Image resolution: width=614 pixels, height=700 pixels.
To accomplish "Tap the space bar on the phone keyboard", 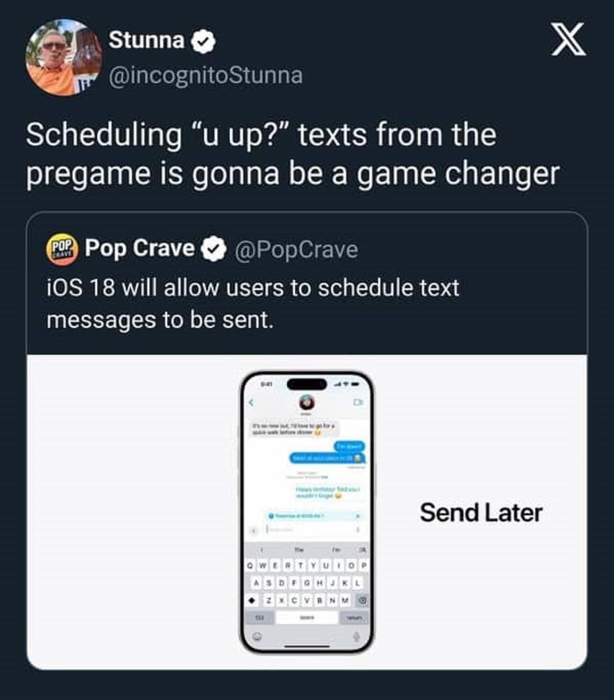I will (x=307, y=618).
